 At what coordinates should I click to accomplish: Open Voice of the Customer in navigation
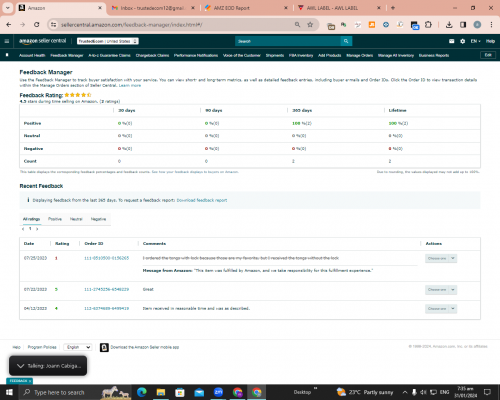tap(242, 55)
